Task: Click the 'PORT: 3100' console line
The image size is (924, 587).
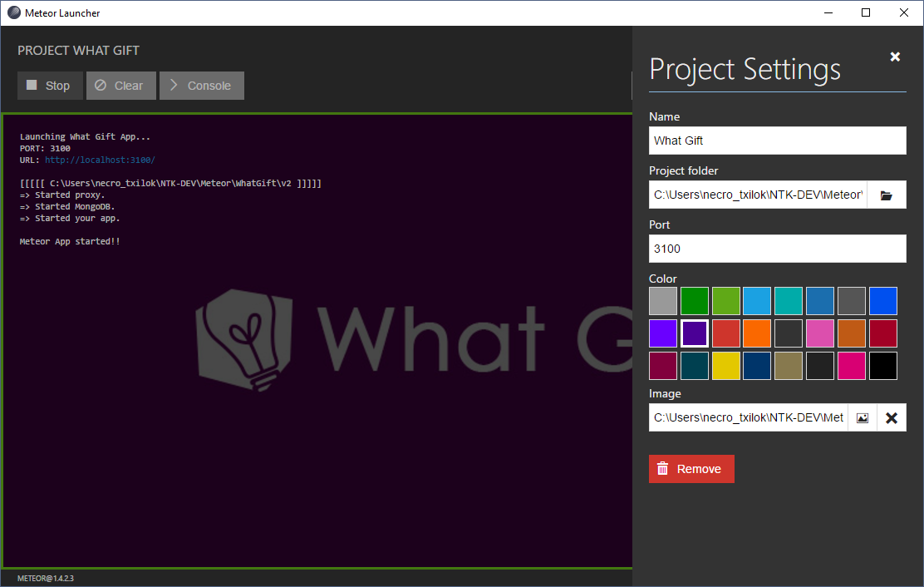Action: [45, 149]
